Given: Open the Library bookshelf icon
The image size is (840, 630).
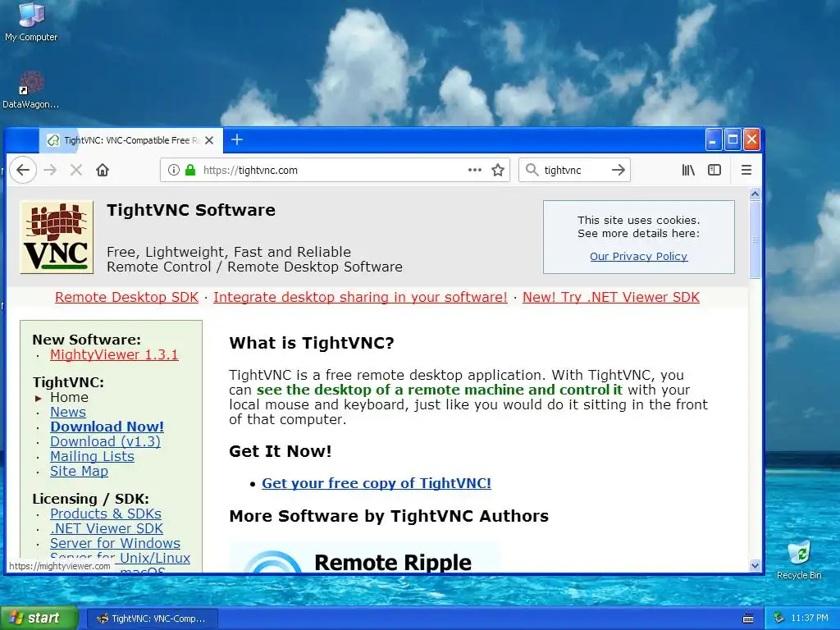Looking at the screenshot, I should 688,170.
